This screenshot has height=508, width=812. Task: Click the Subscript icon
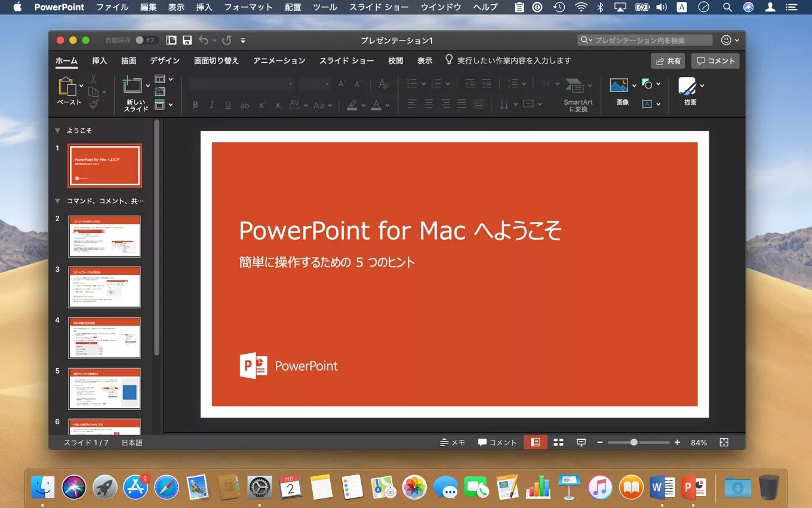click(278, 105)
